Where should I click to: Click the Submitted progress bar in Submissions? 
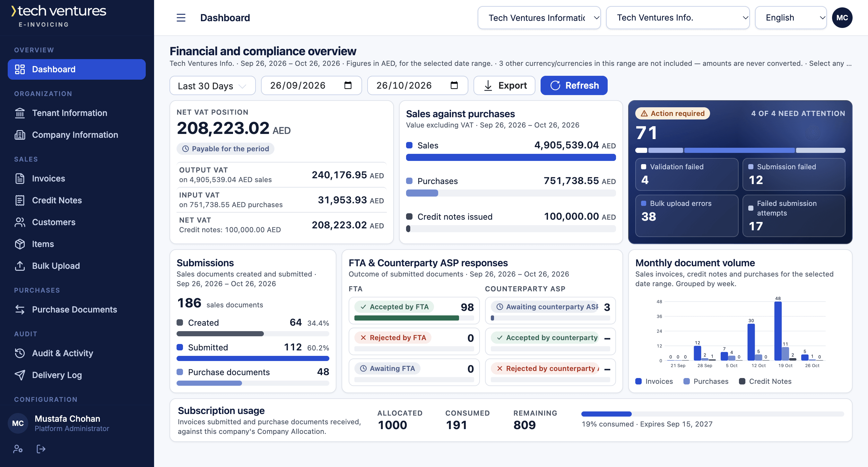pyautogui.click(x=253, y=358)
